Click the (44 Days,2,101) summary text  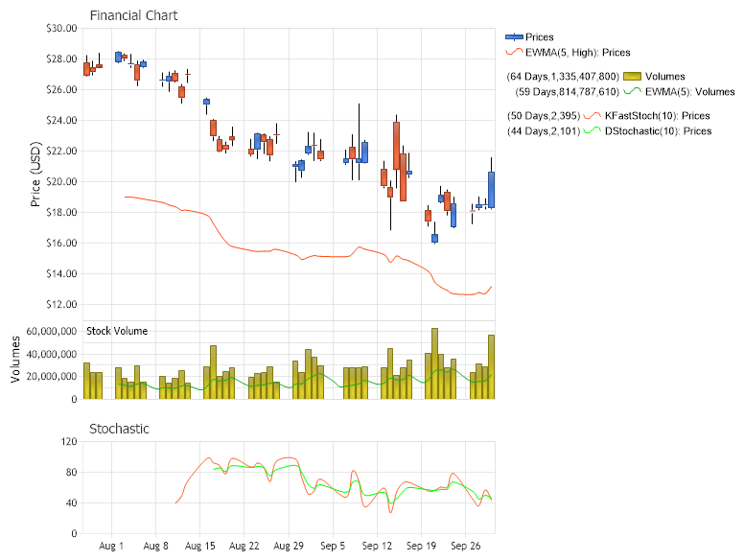click(x=543, y=130)
